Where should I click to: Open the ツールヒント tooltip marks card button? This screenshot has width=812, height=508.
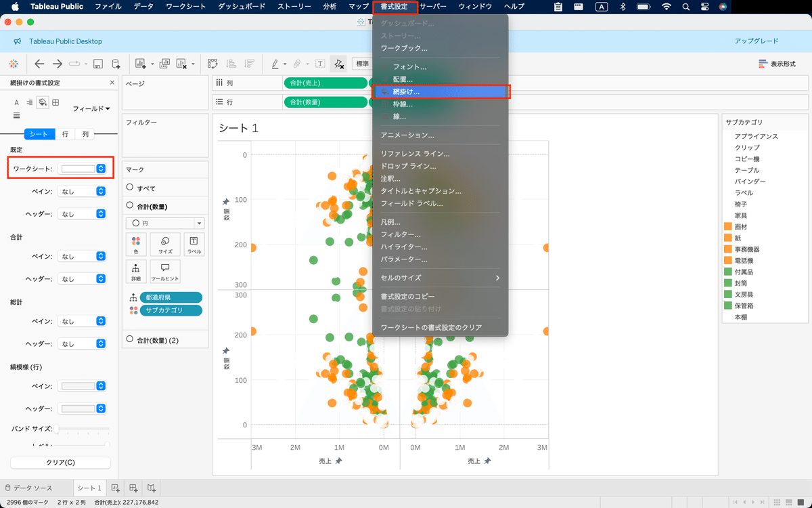click(165, 272)
